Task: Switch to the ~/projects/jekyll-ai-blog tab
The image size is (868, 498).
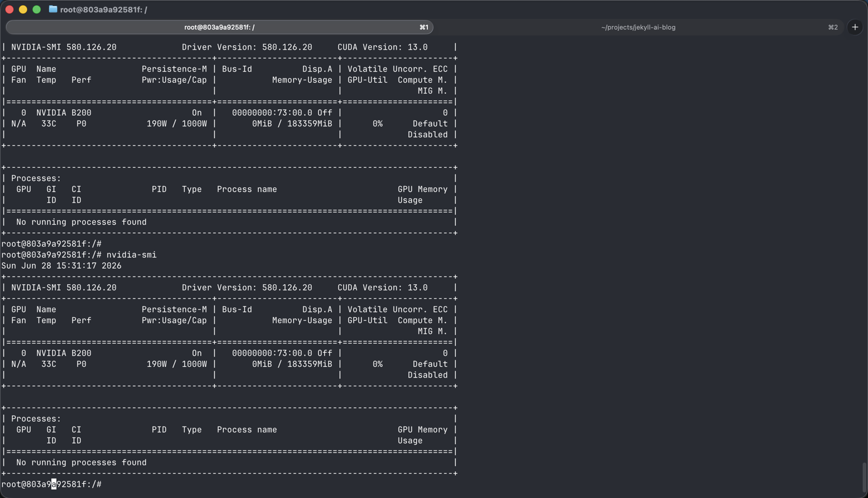Action: tap(638, 27)
